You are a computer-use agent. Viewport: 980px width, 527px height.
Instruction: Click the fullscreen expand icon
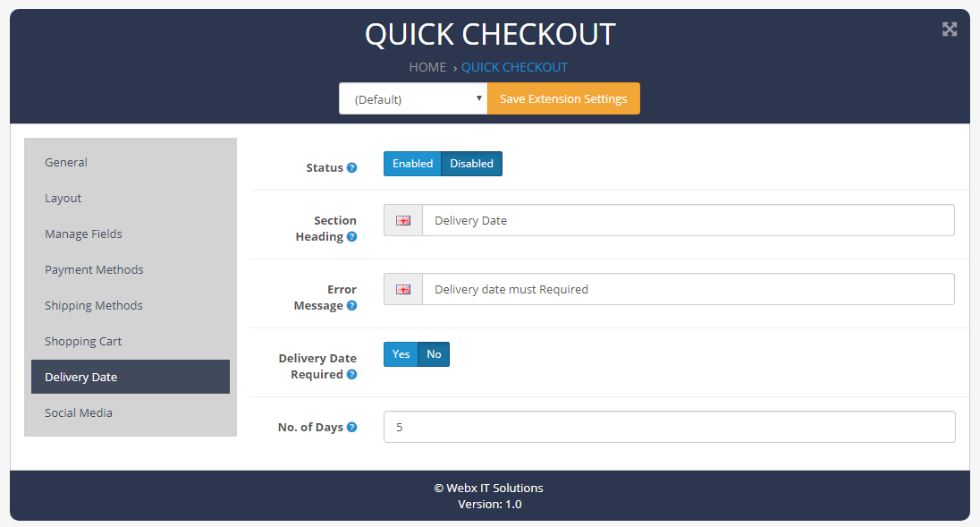(950, 30)
